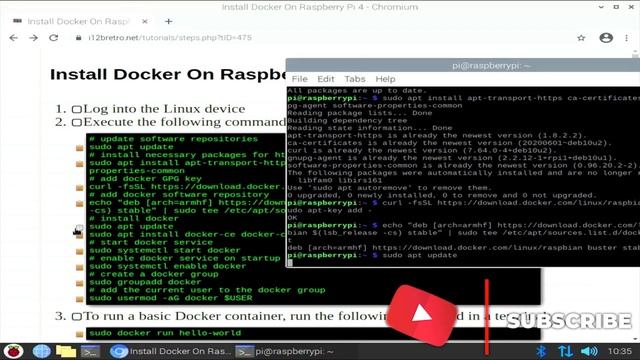
Task: Open the terminal Help menu
Action: (x=385, y=79)
